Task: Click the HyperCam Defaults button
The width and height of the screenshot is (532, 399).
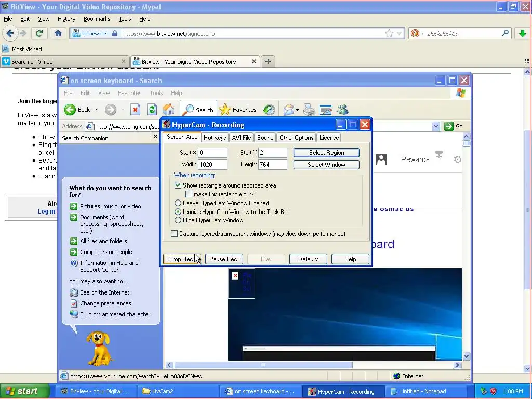Action: [x=308, y=259]
